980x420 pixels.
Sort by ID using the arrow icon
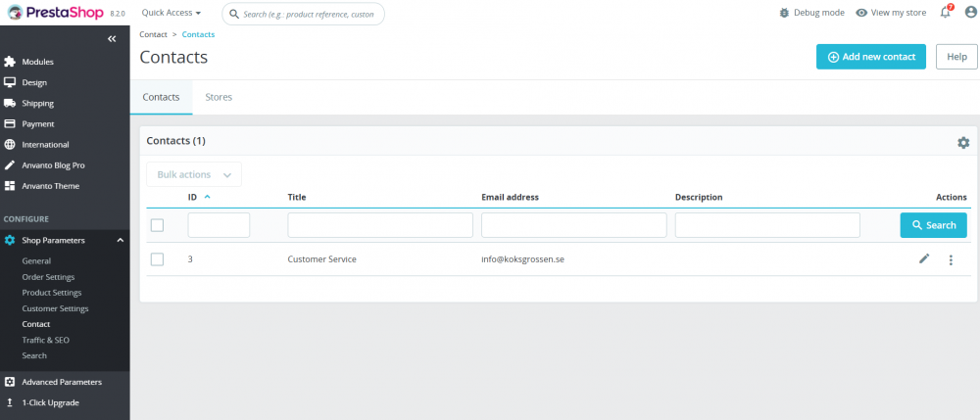click(208, 197)
